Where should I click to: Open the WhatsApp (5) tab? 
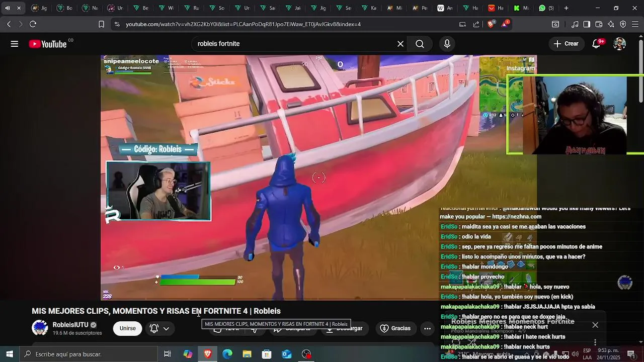click(546, 8)
